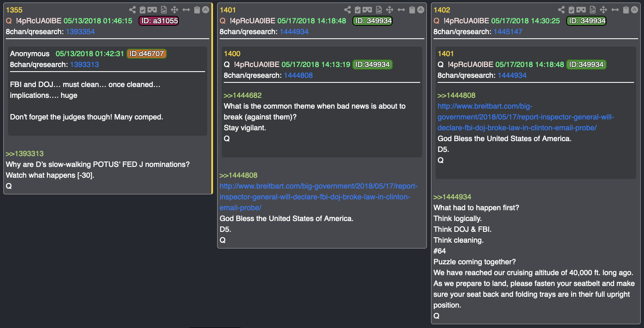Image resolution: width=644 pixels, height=328 pixels.
Task: Open 8chan thread link 1445147
Action: (x=508, y=32)
